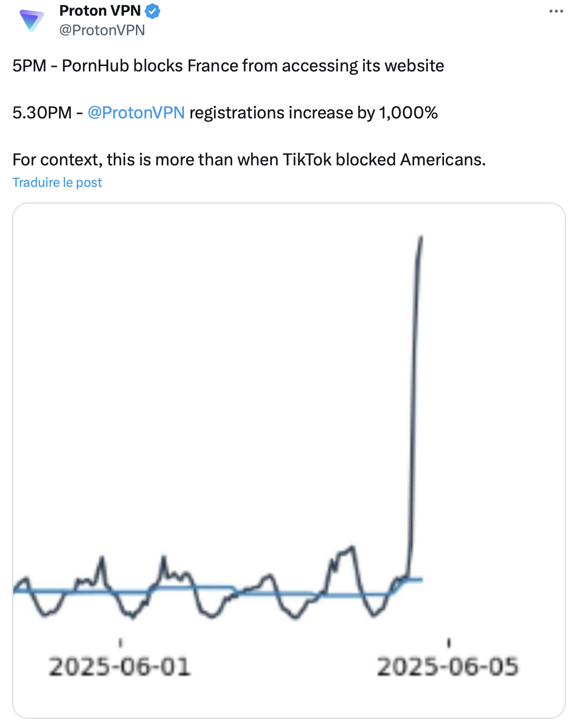This screenshot has height=728, width=577.
Task: Click the @ProtonVPN handle under the name
Action: (x=102, y=30)
